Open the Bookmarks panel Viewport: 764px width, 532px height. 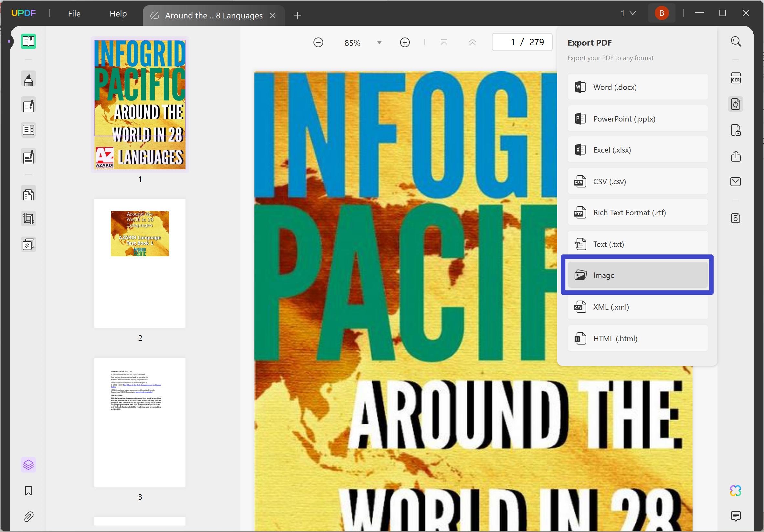pyautogui.click(x=28, y=491)
